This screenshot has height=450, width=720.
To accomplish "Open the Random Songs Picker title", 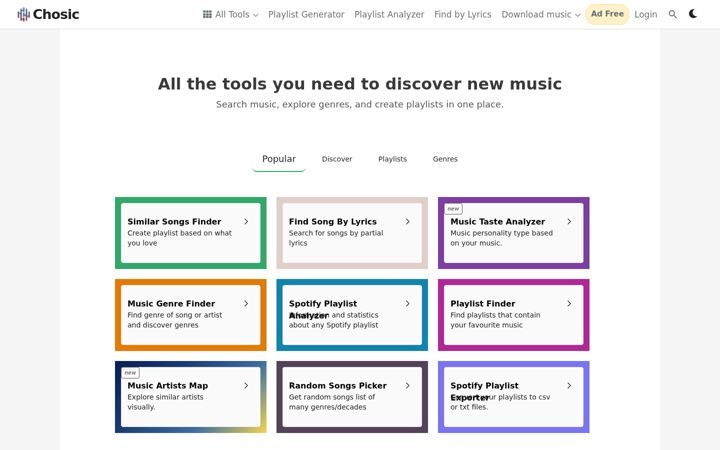I will coord(338,386).
